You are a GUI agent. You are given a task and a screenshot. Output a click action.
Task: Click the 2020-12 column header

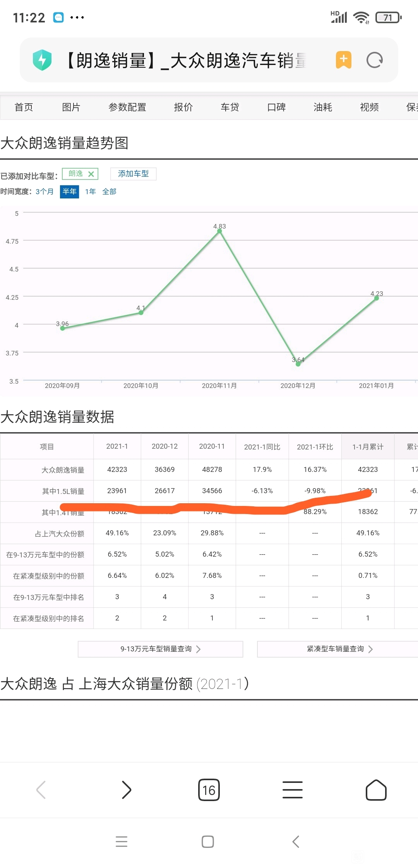click(x=165, y=446)
